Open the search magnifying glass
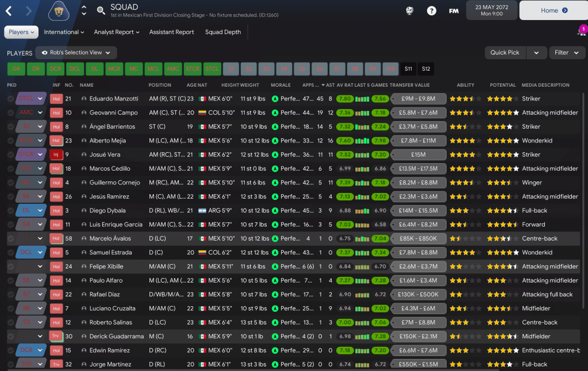The image size is (588, 371). pyautogui.click(x=101, y=10)
